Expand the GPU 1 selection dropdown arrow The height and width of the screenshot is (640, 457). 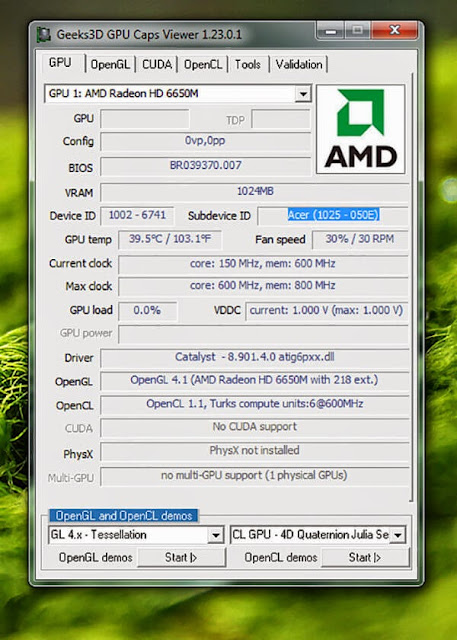(303, 94)
